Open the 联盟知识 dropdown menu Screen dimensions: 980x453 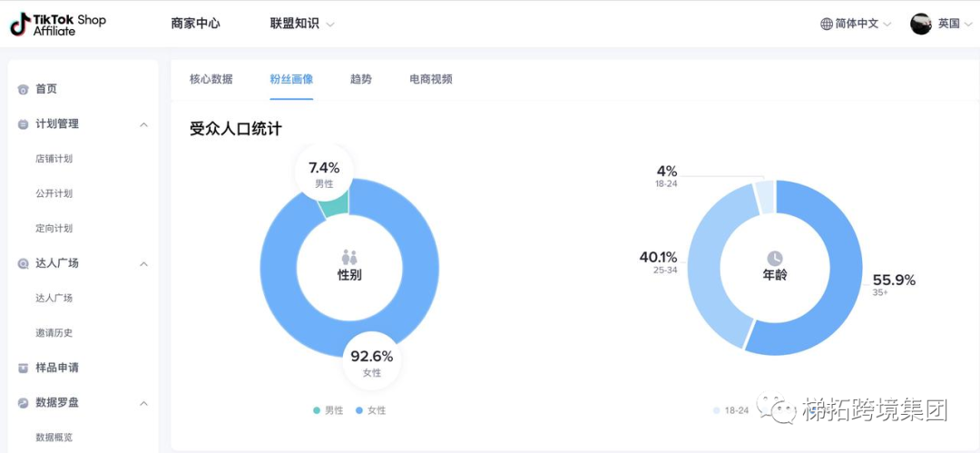(302, 24)
